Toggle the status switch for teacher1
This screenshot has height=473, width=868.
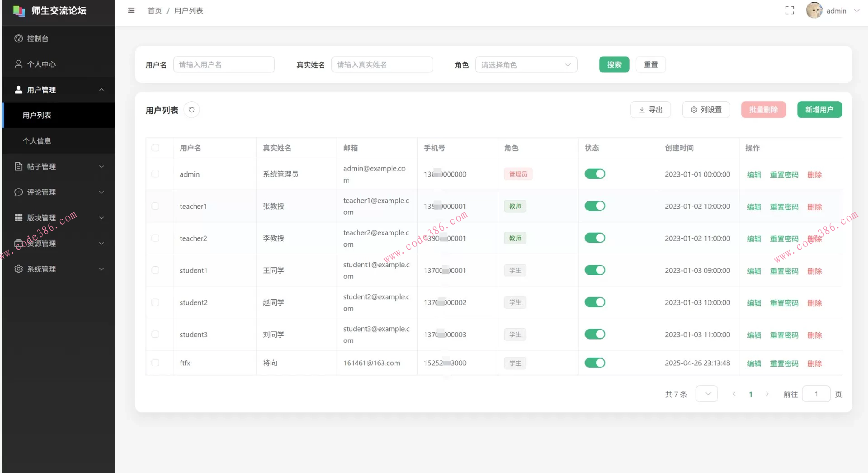click(594, 206)
